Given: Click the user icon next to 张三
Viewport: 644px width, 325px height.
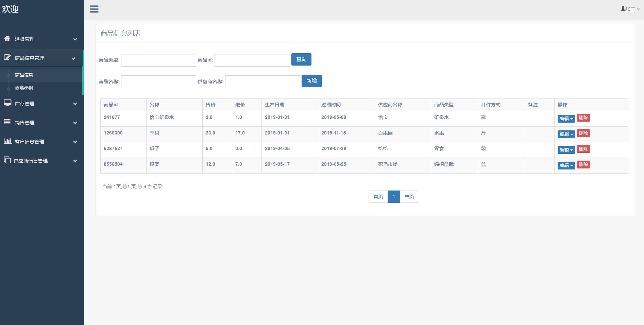Looking at the screenshot, I should 623,9.
